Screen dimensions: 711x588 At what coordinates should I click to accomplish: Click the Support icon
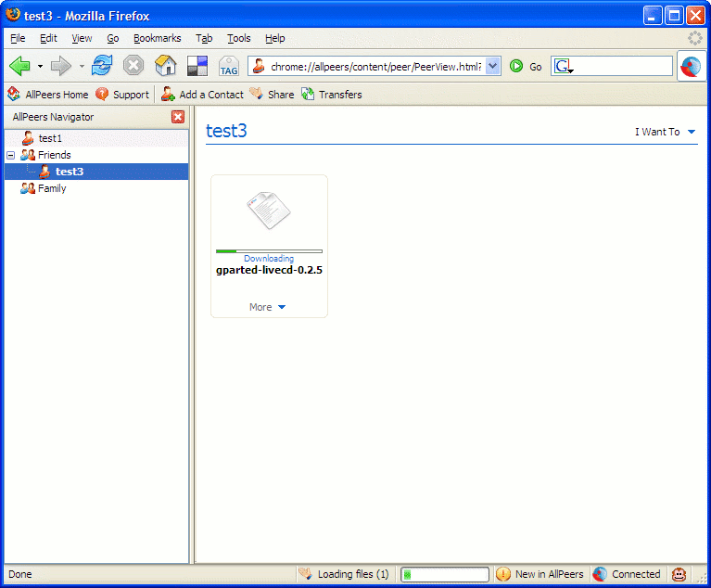pyautogui.click(x=102, y=94)
